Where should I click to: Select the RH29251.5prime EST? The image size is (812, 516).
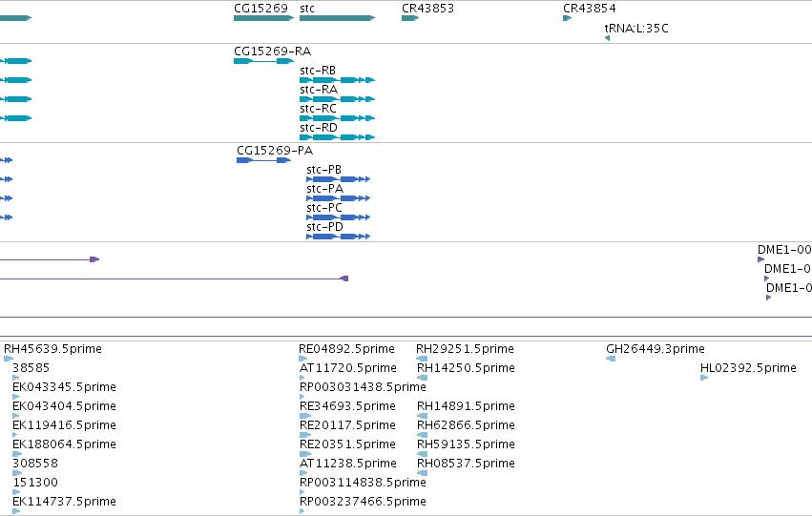click(x=465, y=349)
